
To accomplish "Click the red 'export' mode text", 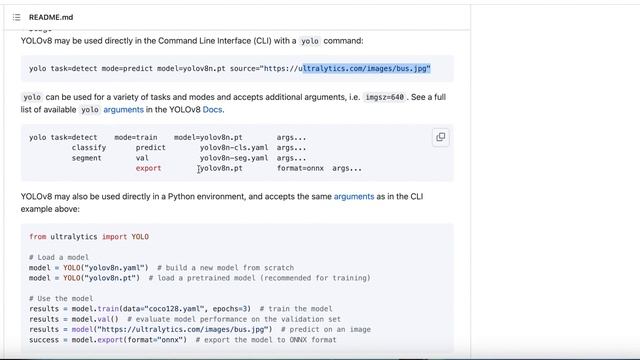I will pos(149,168).
